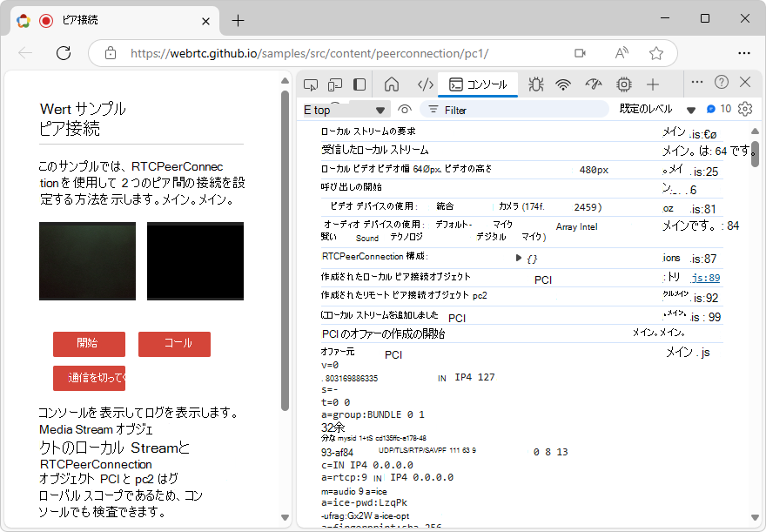Image resolution: width=766 pixels, height=532 pixels.
Task: Click the is : 99 source reference
Action: point(705,317)
